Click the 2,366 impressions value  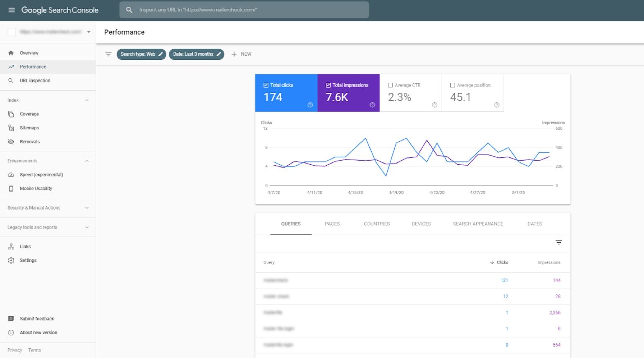(x=555, y=313)
